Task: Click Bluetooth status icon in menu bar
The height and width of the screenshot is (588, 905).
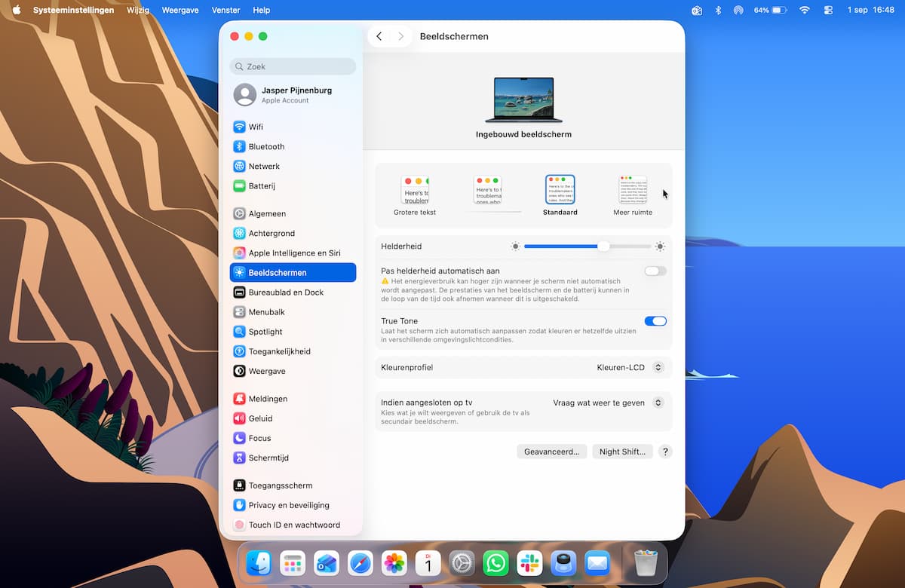Action: pos(718,10)
